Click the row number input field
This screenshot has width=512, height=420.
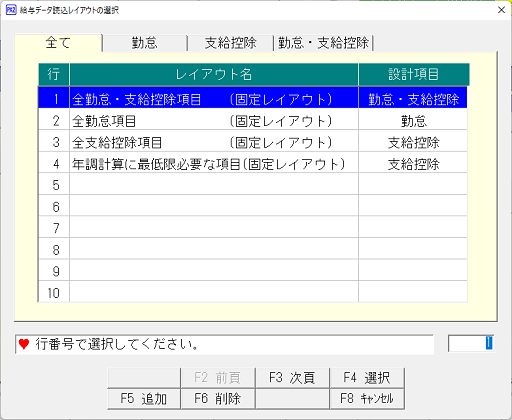471,344
